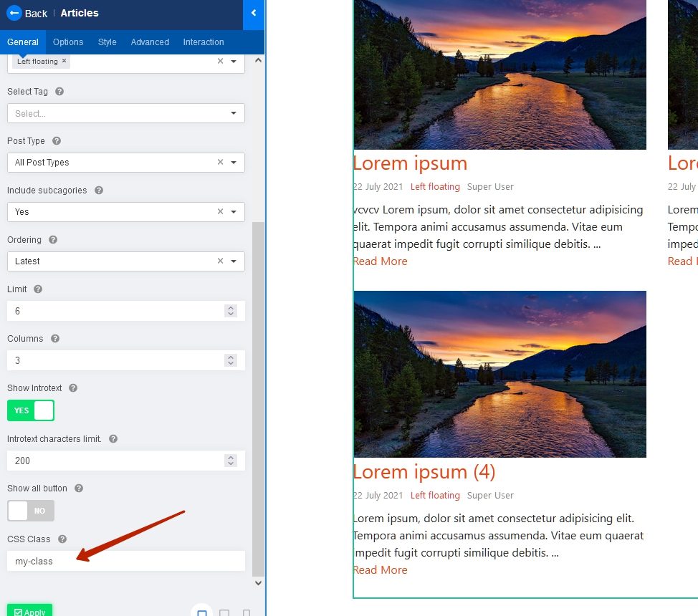Clear the Ordering Latest selection

click(221, 261)
